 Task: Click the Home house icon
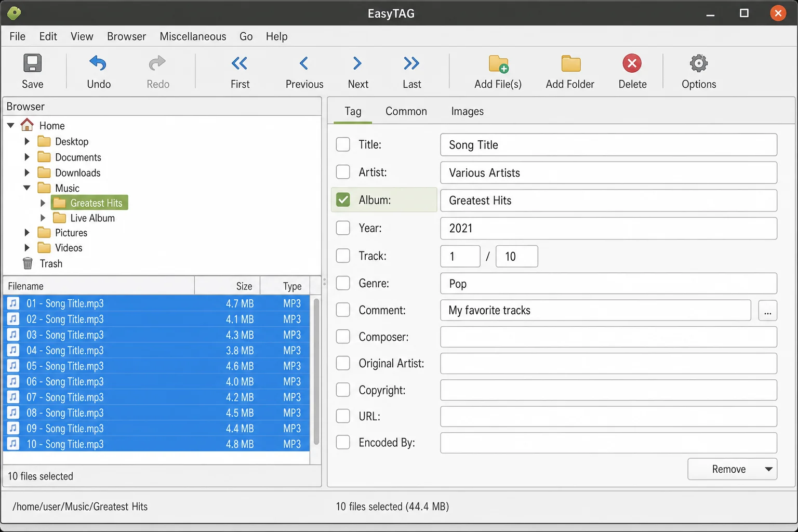point(27,125)
